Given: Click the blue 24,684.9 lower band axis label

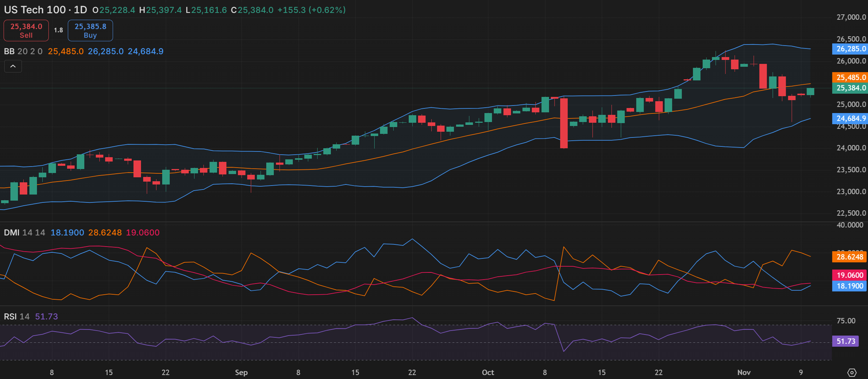Looking at the screenshot, I should coord(849,118).
